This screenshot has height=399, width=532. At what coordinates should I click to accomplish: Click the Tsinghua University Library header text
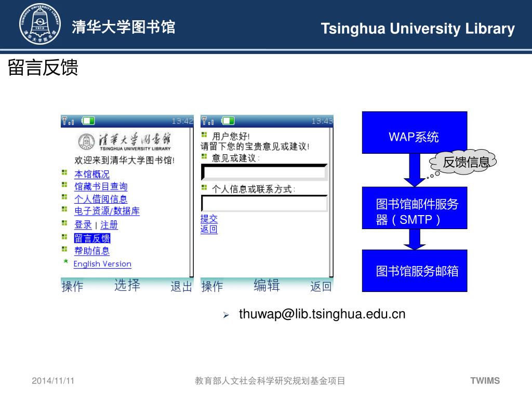(x=418, y=29)
